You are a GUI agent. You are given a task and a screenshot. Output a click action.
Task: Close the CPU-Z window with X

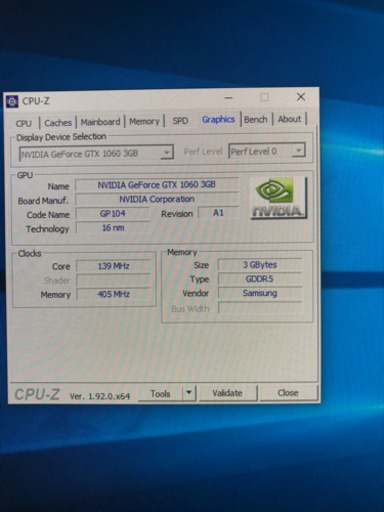click(x=301, y=97)
